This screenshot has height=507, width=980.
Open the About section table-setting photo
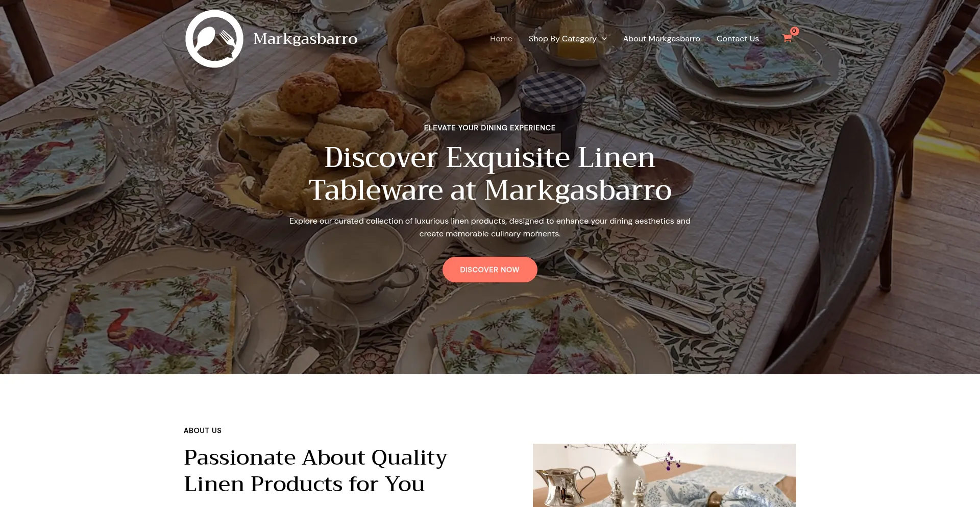665,475
